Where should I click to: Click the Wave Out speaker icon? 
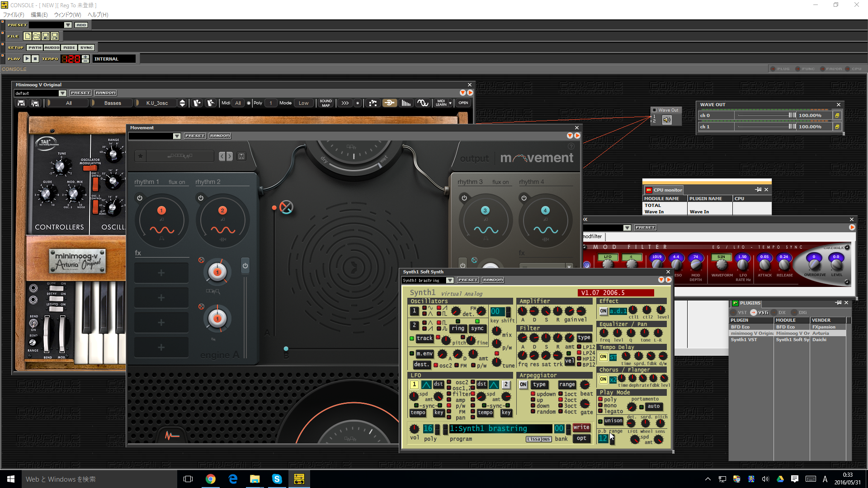pos(667,120)
